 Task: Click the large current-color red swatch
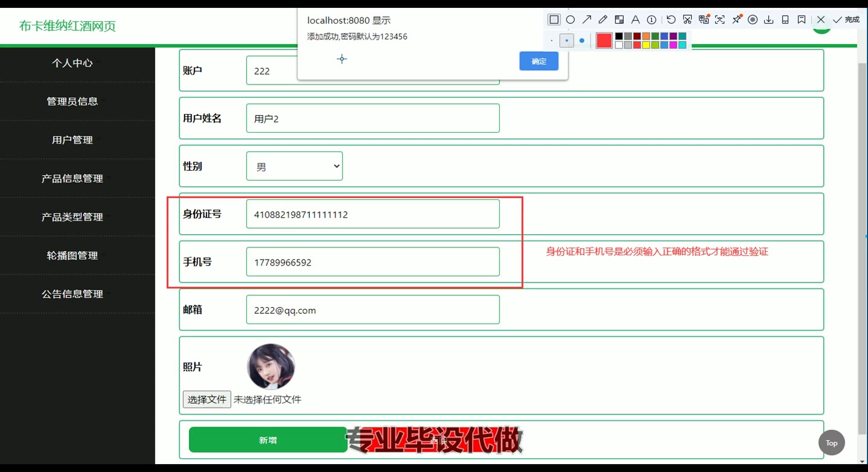(604, 40)
